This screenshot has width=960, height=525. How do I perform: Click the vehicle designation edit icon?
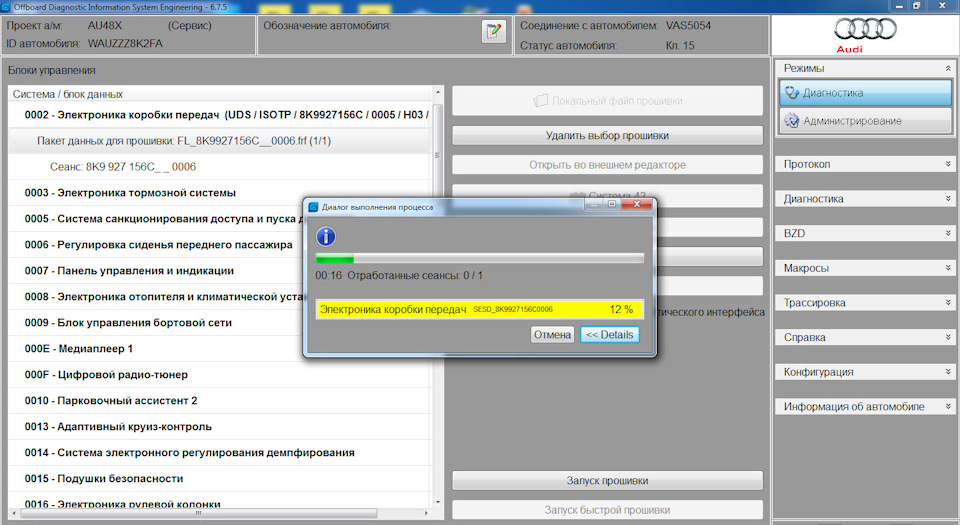click(x=493, y=31)
